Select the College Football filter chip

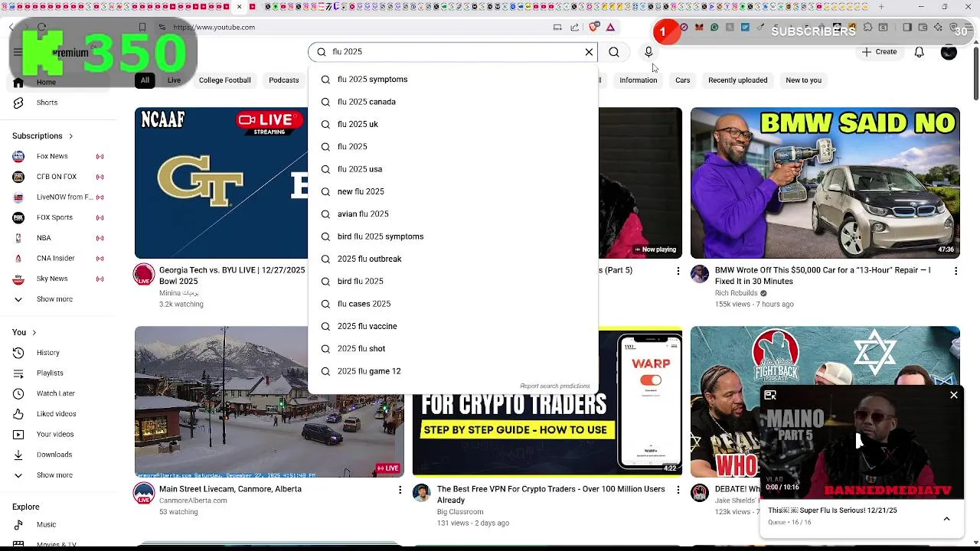(x=224, y=80)
